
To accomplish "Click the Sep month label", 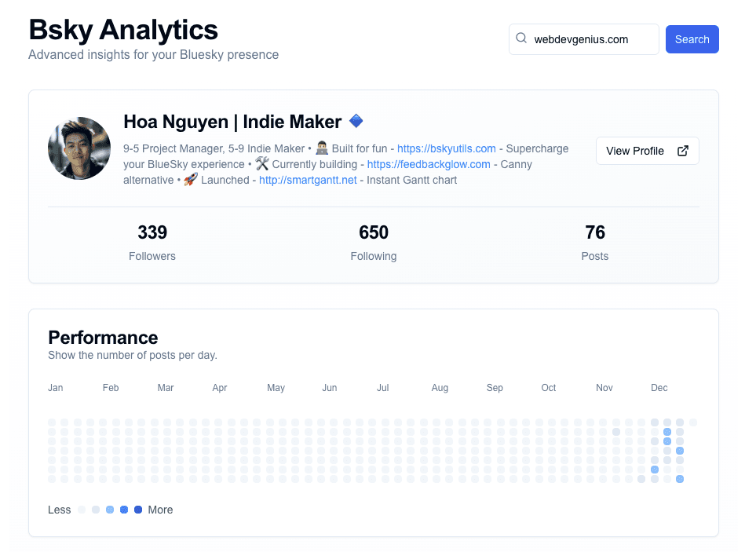I will coord(495,388).
